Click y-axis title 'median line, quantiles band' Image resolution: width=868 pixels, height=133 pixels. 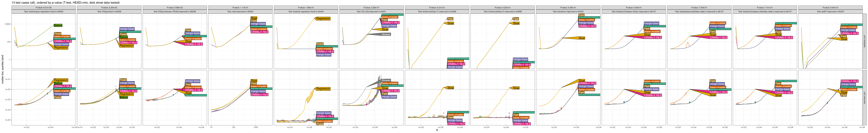[x=3, y=69]
